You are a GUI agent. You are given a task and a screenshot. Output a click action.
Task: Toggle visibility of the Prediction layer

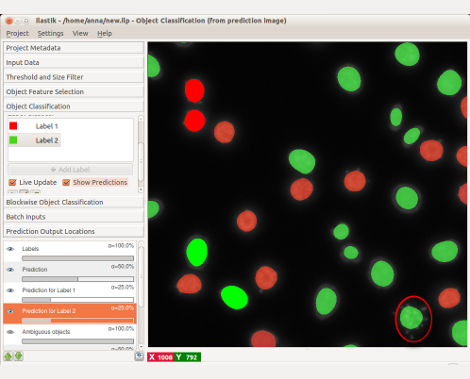point(10,270)
